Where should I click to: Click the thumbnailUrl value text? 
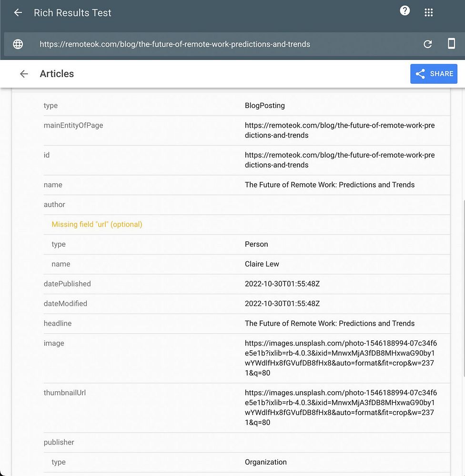341,407
